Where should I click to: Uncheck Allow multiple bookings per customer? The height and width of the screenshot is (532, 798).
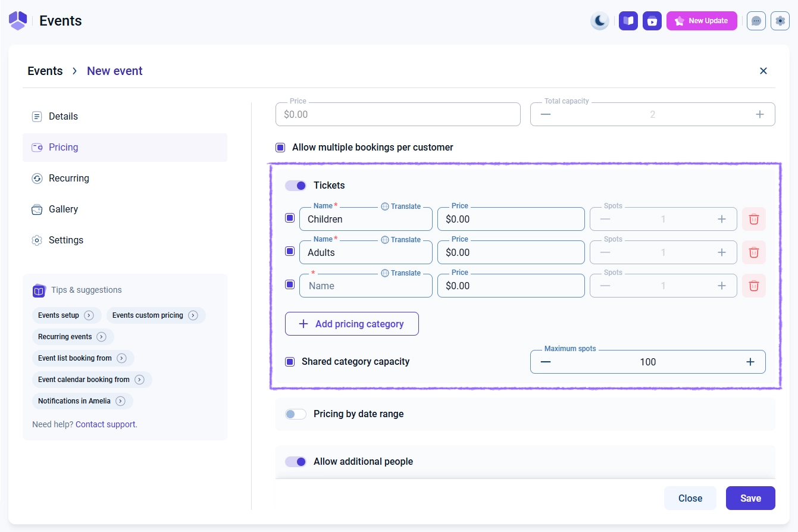coord(280,148)
